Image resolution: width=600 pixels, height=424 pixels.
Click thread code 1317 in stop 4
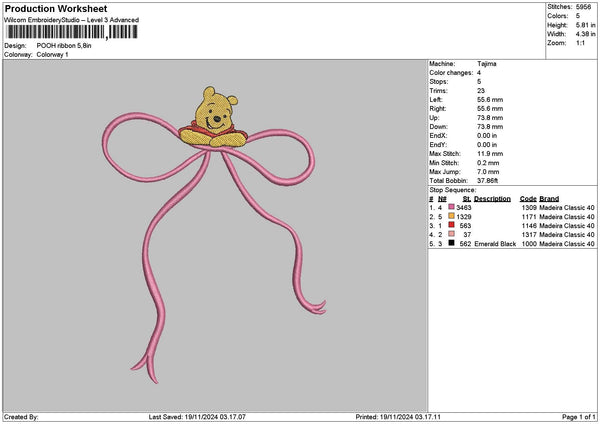click(x=529, y=235)
